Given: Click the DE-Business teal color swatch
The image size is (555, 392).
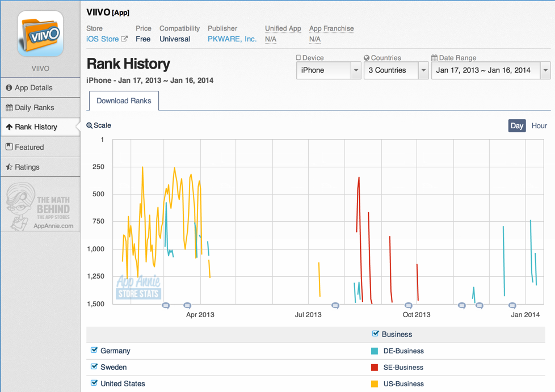Looking at the screenshot, I should pos(375,351).
